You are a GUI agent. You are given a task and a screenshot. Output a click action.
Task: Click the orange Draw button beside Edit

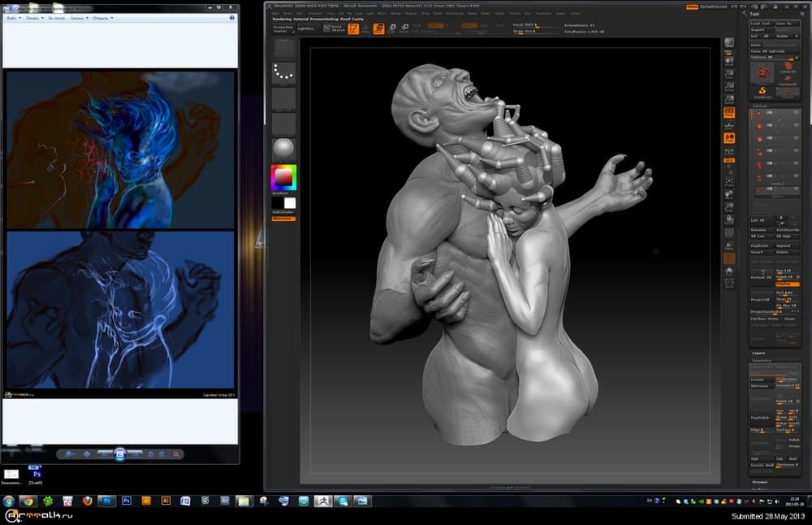click(378, 28)
